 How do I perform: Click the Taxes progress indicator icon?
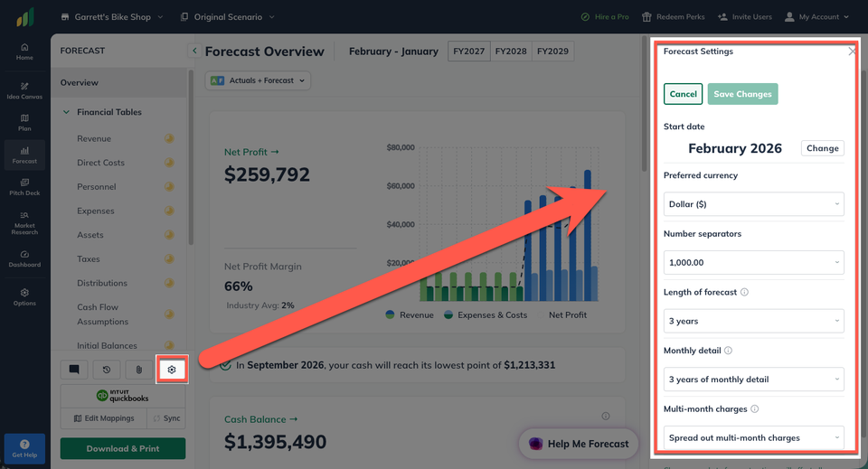point(169,258)
